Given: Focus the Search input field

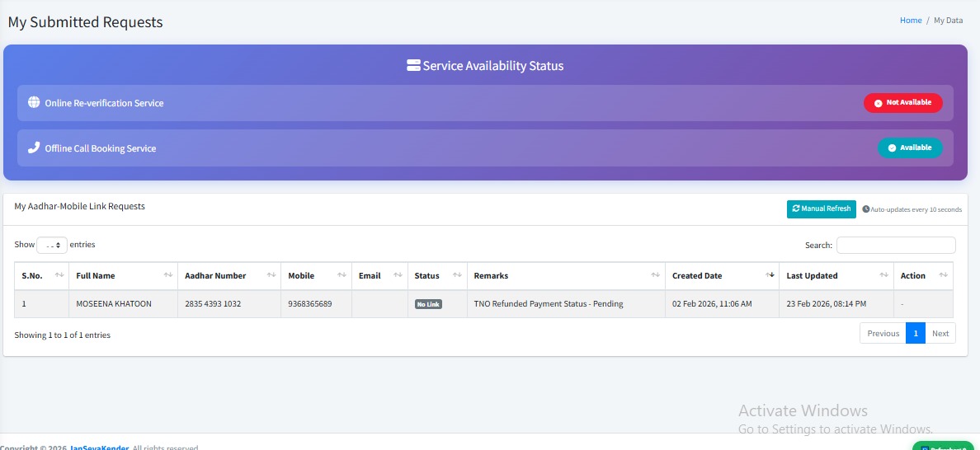Looking at the screenshot, I should point(896,246).
